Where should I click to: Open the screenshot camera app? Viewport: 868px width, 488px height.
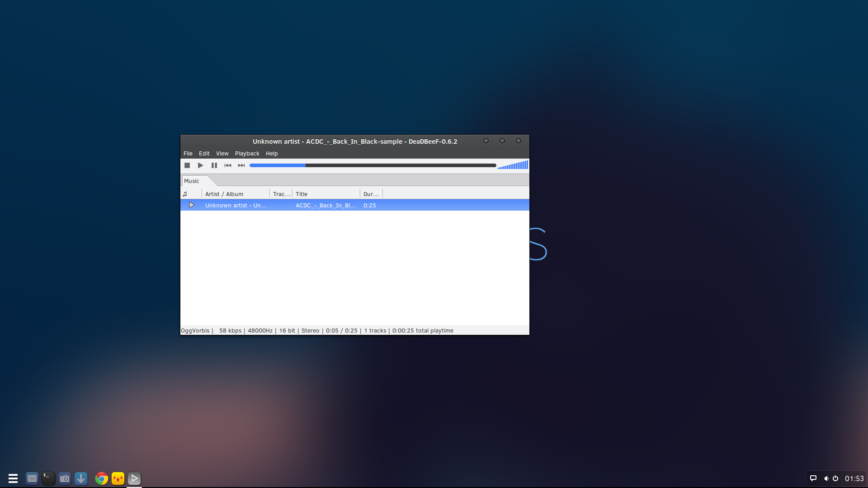[65, 479]
